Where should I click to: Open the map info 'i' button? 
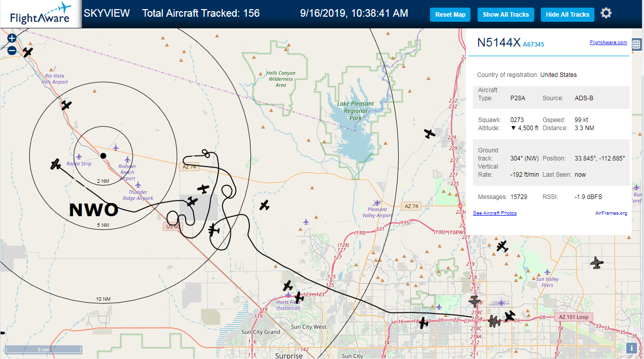[x=631, y=348]
